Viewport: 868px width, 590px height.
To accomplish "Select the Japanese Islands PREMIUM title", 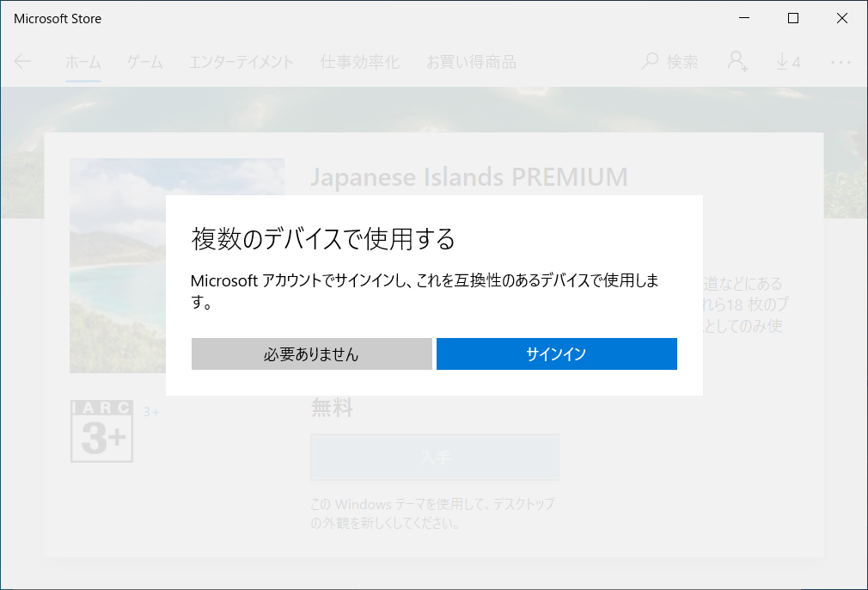I will point(469,177).
